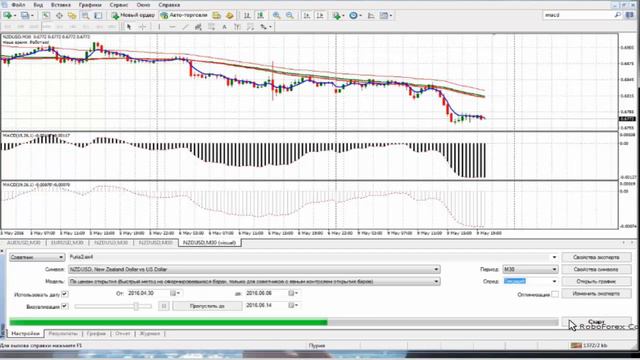Toggle the Terminal window icon
Screen dimensions: 640x360
point(85,15)
